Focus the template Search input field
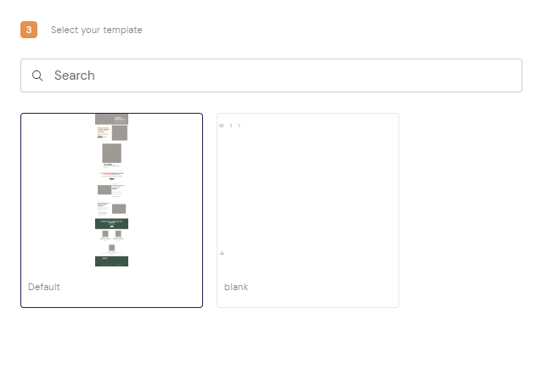This screenshot has height=392, width=536. (280, 76)
